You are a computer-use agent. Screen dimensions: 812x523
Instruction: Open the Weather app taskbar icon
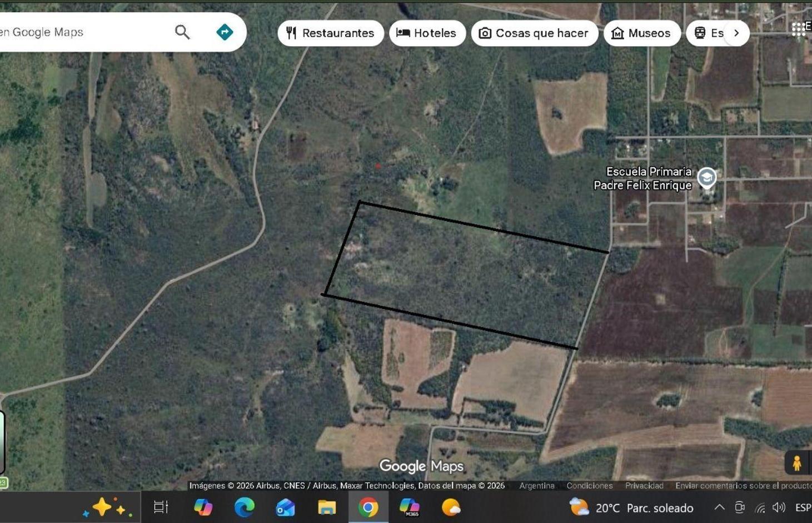451,507
